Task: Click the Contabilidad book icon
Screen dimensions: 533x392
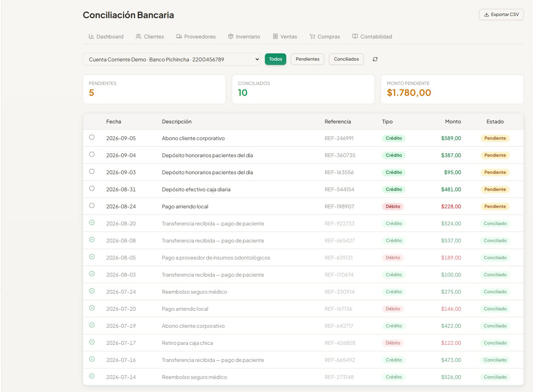Action: coord(355,36)
